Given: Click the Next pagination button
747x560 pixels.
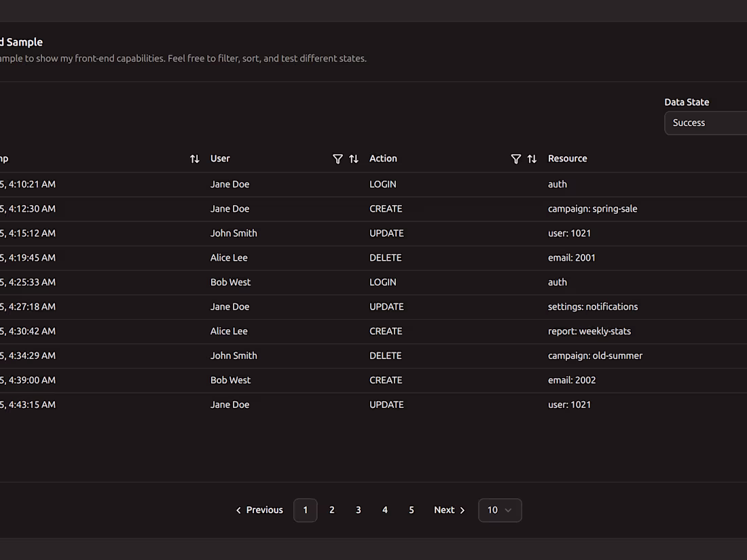Looking at the screenshot, I should (444, 510).
